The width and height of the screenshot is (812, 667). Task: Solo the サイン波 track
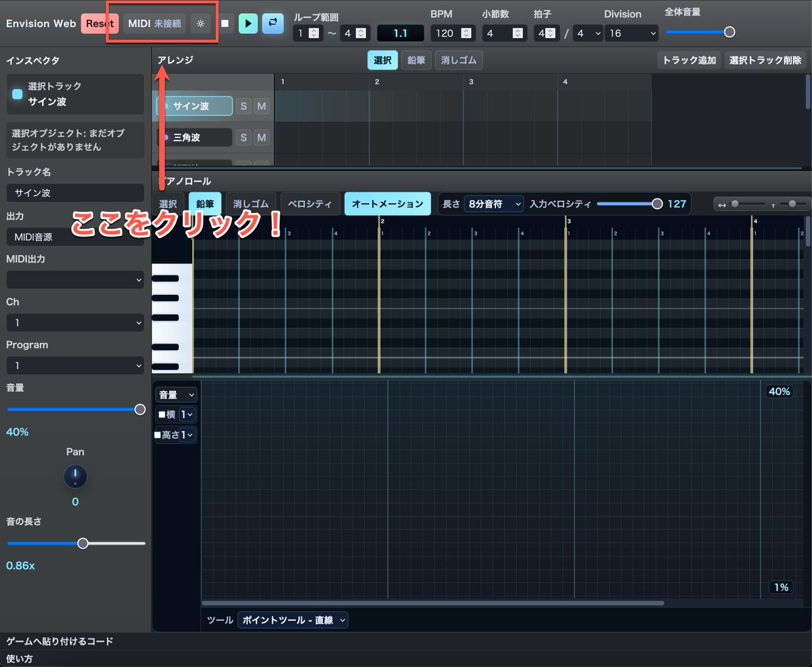244,106
